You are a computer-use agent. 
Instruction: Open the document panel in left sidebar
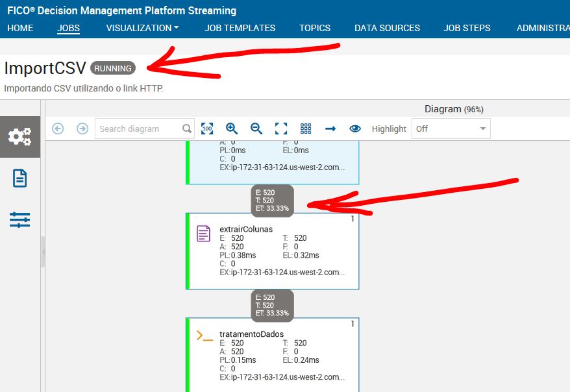click(x=19, y=177)
